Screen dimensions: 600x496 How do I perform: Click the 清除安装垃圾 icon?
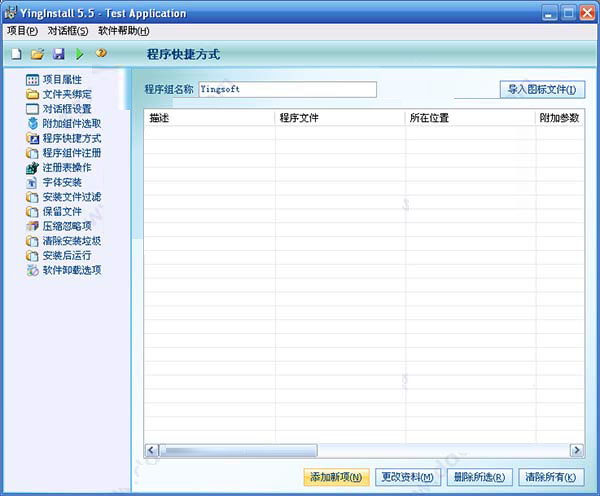click(x=33, y=241)
